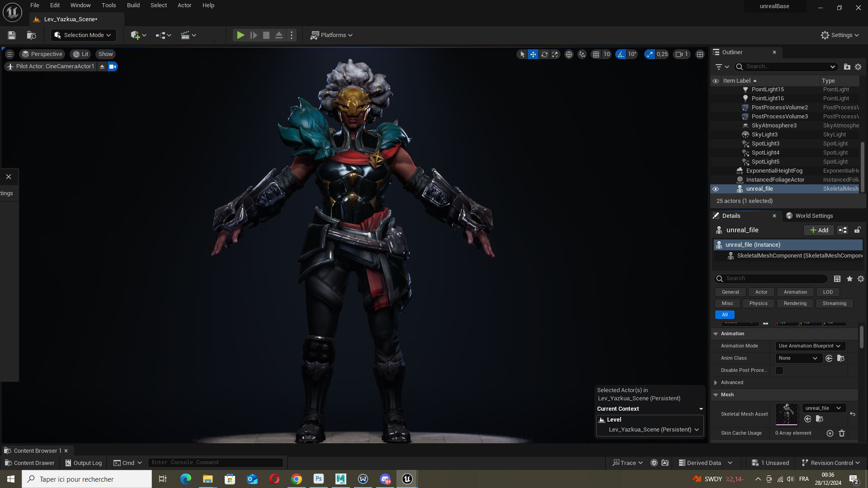Collapse the Mesh section in Details
Image resolution: width=868 pixels, height=488 pixels.
[x=716, y=395]
